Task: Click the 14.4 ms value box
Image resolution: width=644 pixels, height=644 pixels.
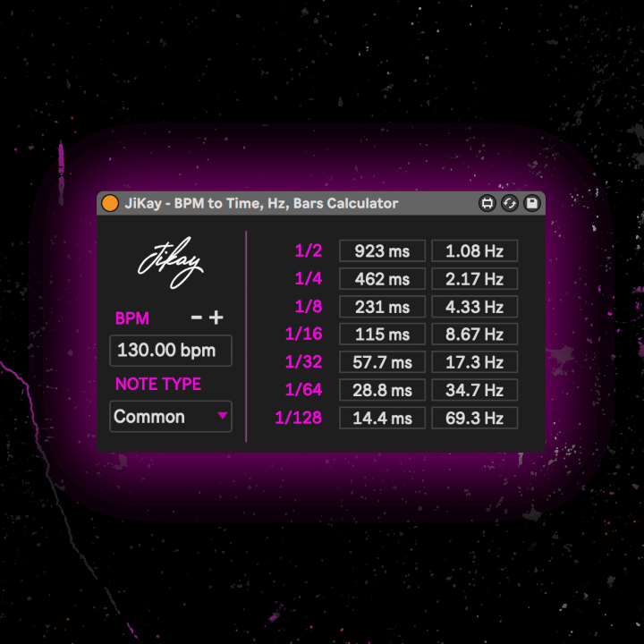Action: [x=382, y=418]
